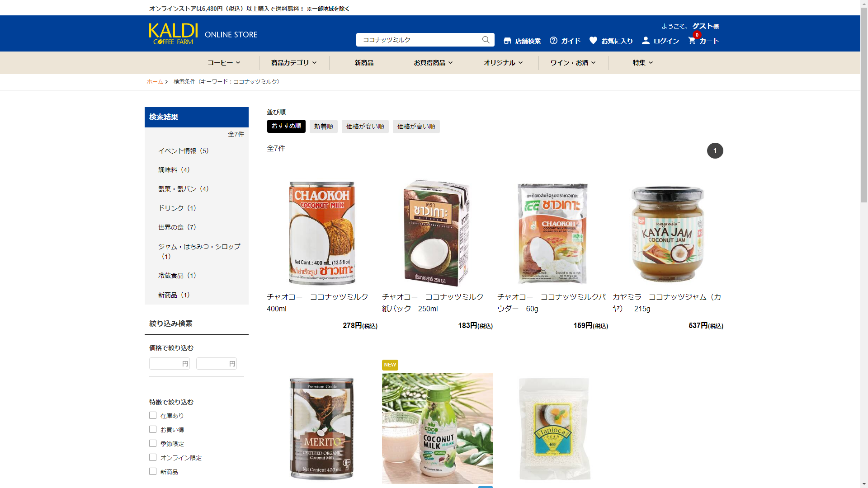Expand the 商品カテゴリ dropdown menu
This screenshot has width=868, height=488.
pyautogui.click(x=294, y=63)
